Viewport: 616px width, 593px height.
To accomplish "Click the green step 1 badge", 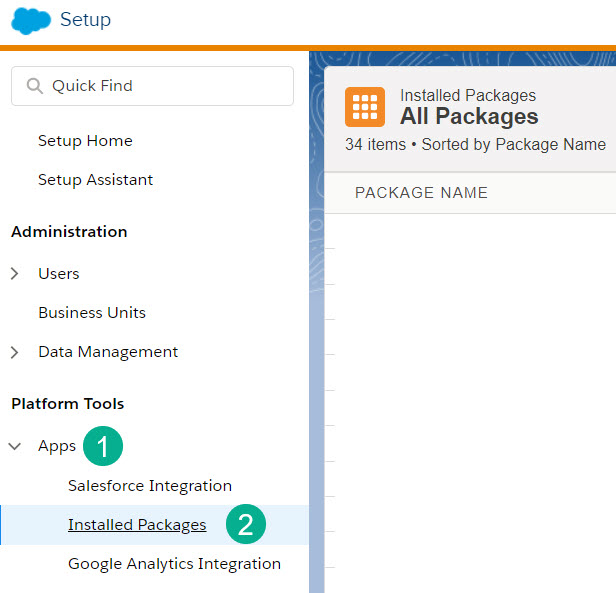I will [x=103, y=446].
